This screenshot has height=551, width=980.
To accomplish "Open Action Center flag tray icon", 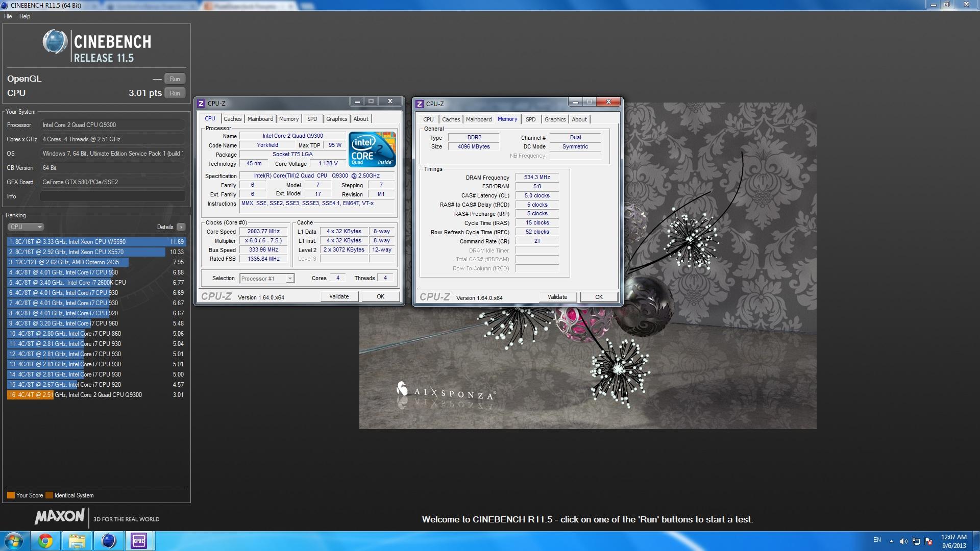I will click(928, 541).
